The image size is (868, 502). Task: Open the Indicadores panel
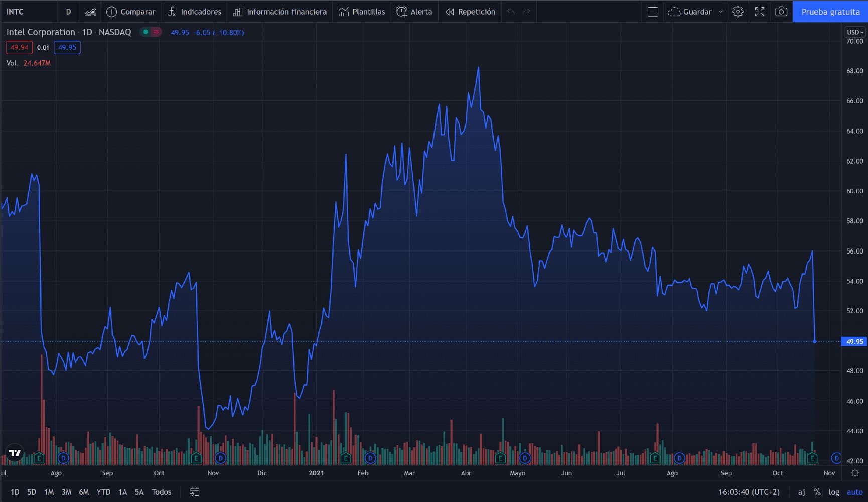point(194,11)
